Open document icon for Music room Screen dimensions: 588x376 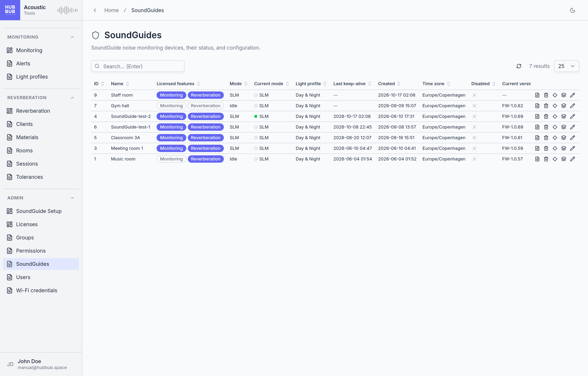point(537,159)
